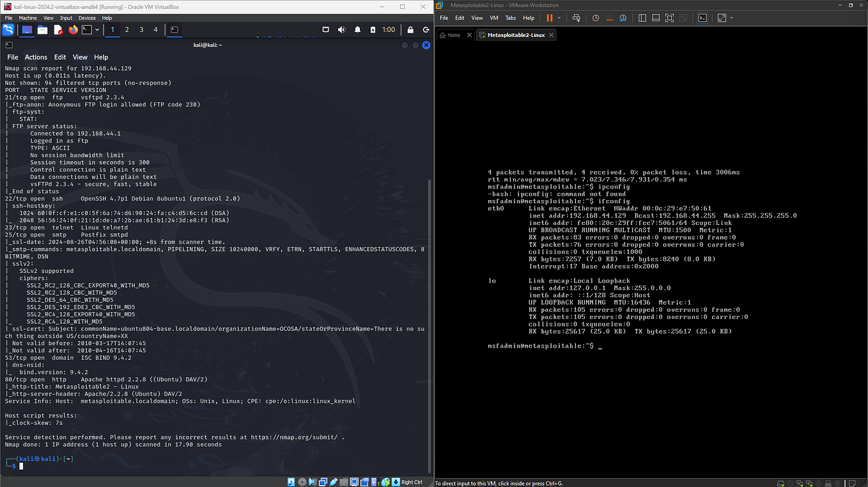This screenshot has height=487, width=868.
Task: Open VMware Edit menu
Action: pyautogui.click(x=460, y=18)
